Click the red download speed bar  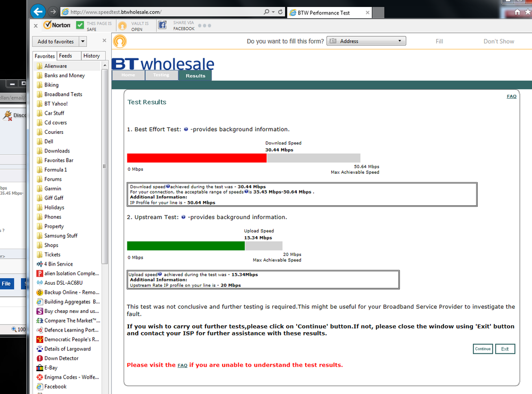(197, 158)
